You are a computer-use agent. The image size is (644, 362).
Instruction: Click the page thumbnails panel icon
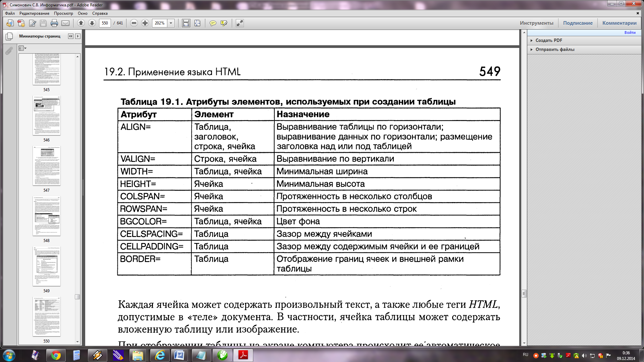[x=9, y=36]
